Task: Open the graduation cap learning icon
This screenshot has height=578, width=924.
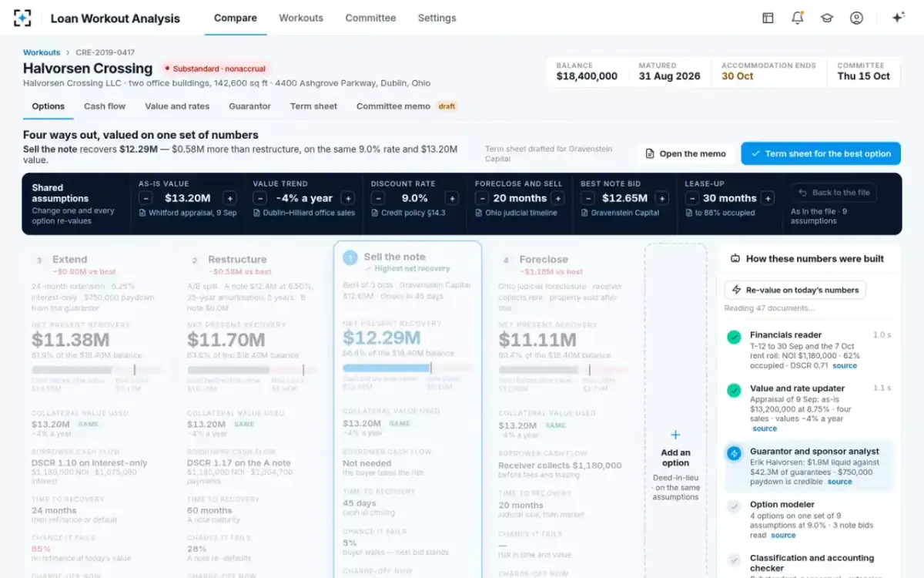Action: [827, 18]
